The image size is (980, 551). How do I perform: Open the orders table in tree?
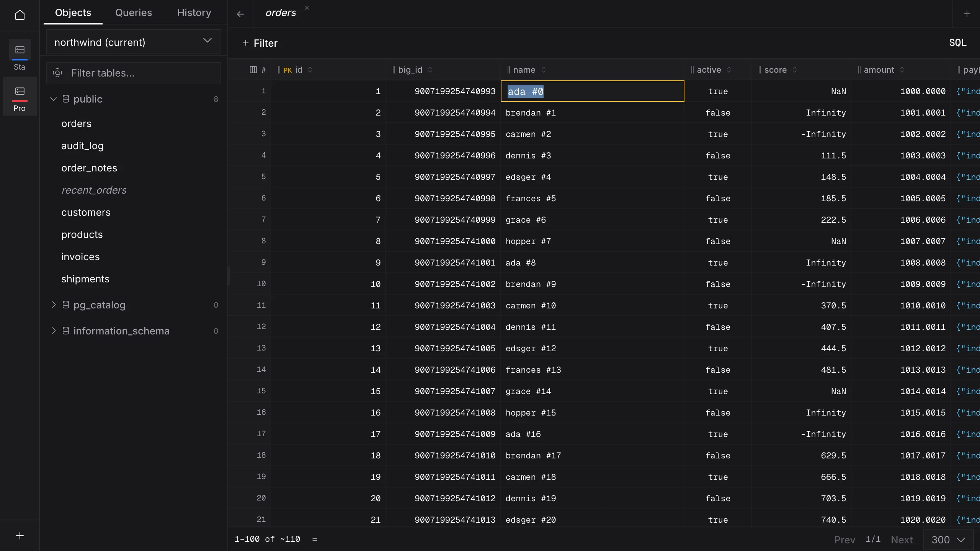(76, 124)
